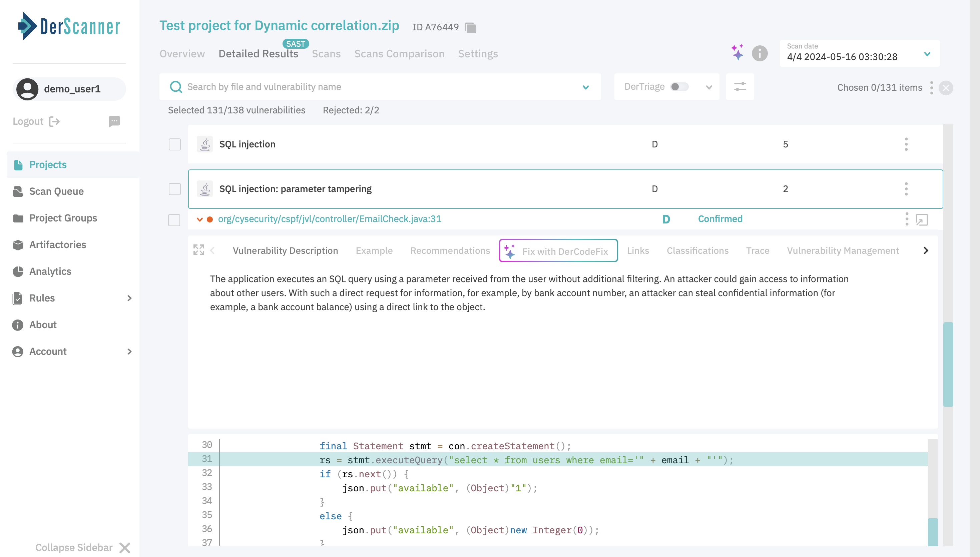Collapse the EmailCheck.java:31 entry chevron

click(200, 219)
